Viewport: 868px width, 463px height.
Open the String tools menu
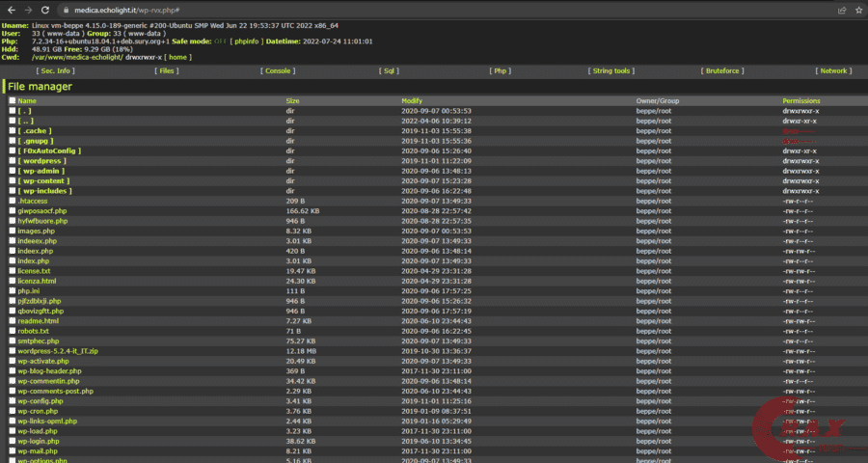611,70
